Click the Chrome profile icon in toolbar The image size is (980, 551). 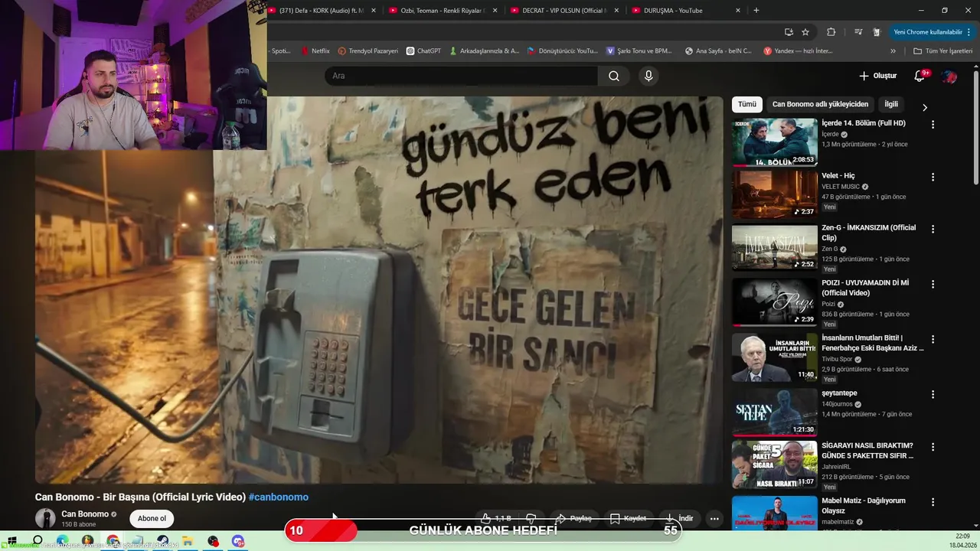point(877,32)
